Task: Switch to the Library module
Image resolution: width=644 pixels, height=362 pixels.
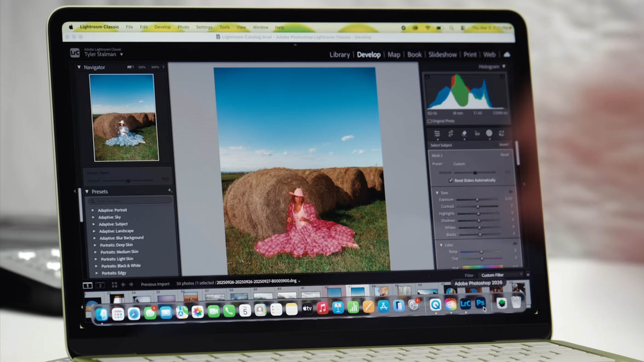Action: [x=339, y=55]
